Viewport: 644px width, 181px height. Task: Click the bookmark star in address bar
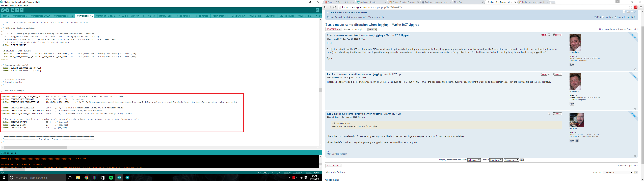click(x=631, y=7)
